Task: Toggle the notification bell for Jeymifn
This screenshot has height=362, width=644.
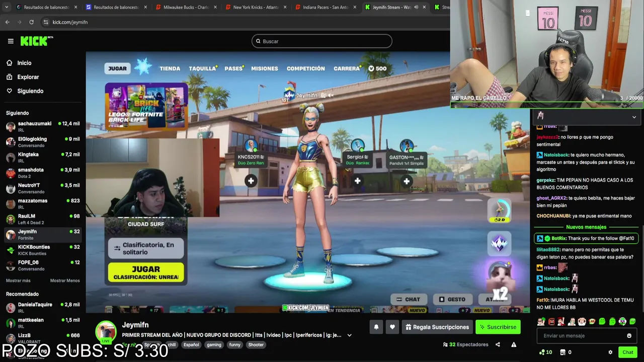Action: tap(376, 327)
